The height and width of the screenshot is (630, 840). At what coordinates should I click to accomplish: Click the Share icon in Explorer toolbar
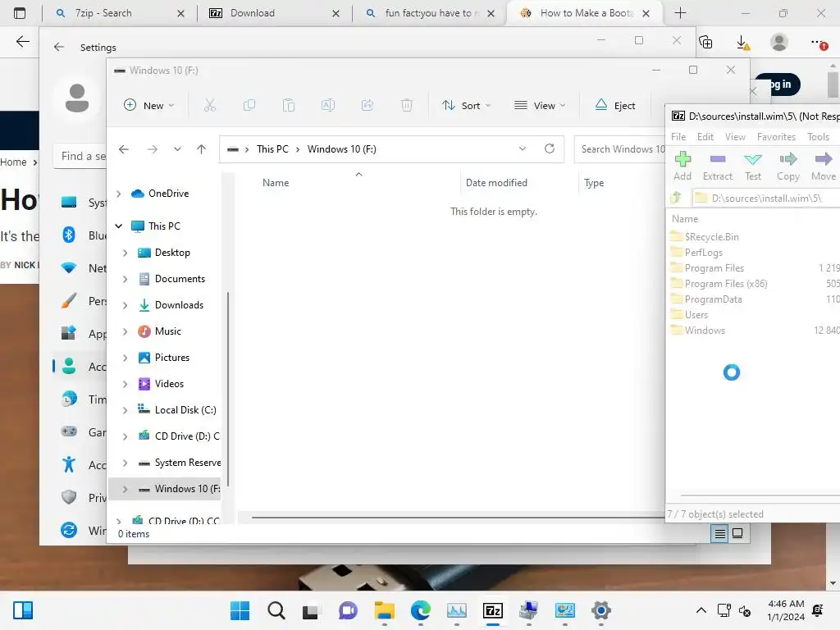click(x=367, y=106)
